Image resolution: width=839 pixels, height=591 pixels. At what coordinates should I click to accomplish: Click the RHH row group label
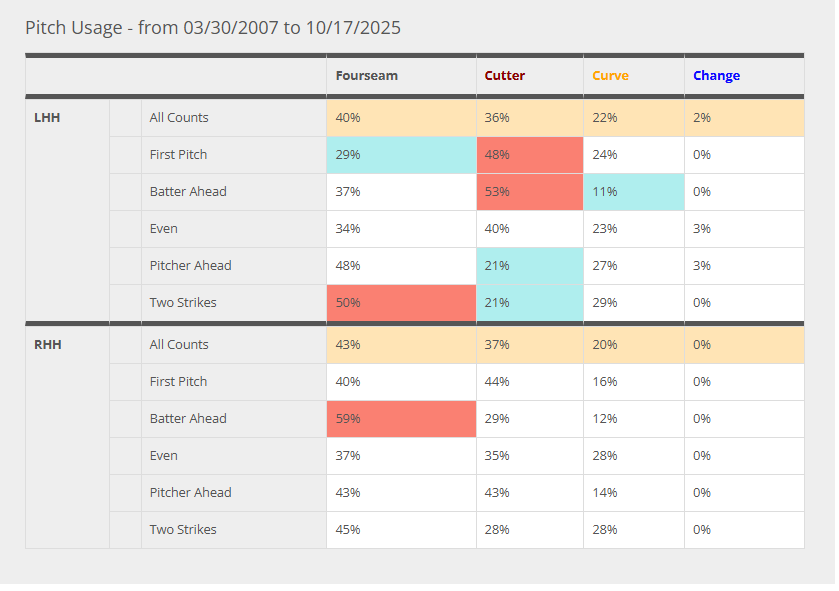(47, 344)
